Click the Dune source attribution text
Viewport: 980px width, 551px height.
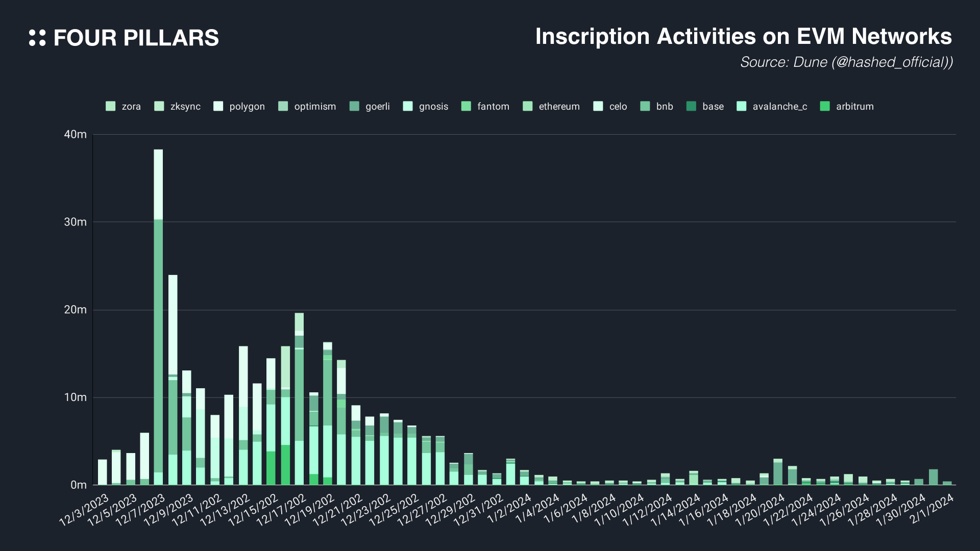(x=846, y=62)
